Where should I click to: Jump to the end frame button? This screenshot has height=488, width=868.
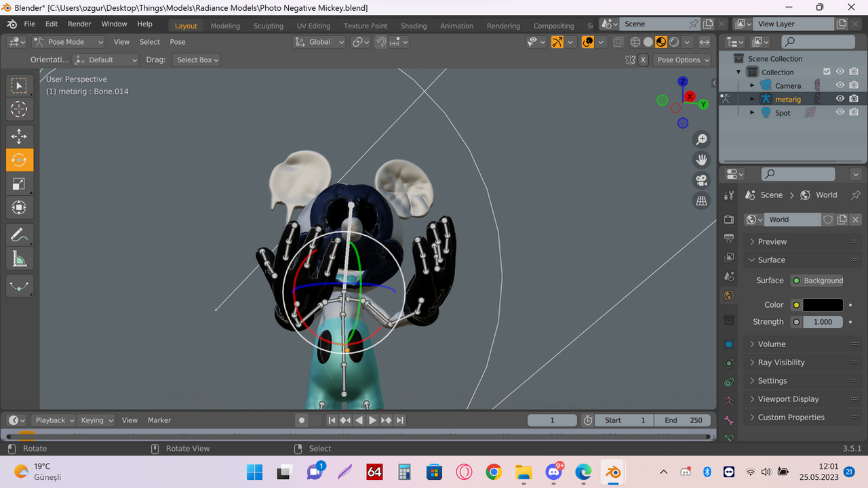coord(400,420)
